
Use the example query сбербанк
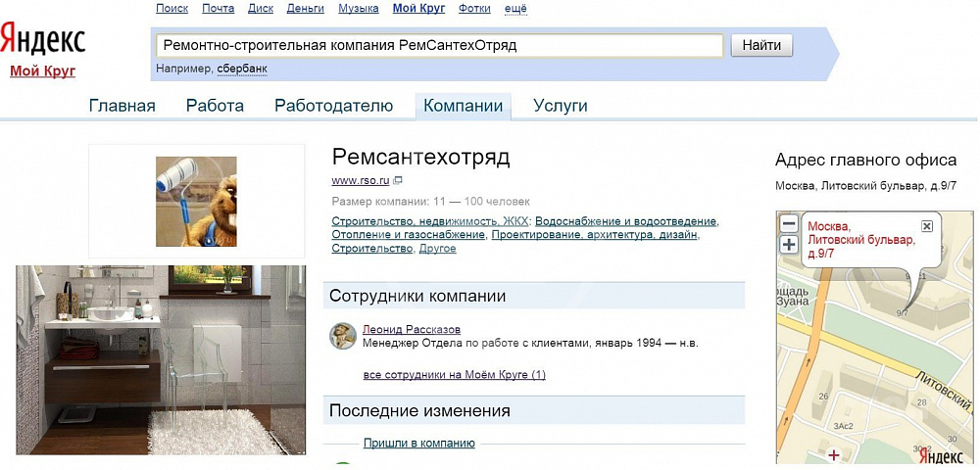242,68
